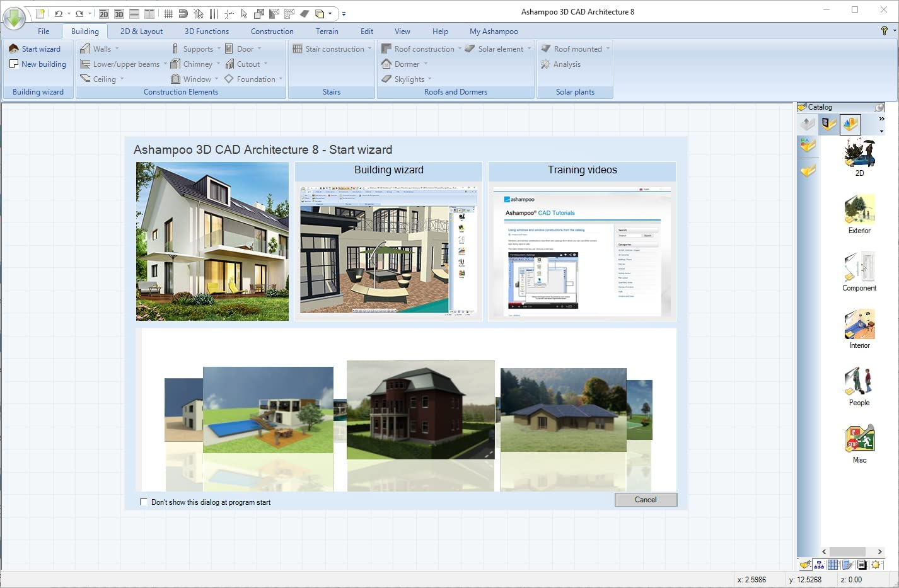Switch to 2D view with the 2D icon
The height and width of the screenshot is (588, 899).
pyautogui.click(x=104, y=13)
